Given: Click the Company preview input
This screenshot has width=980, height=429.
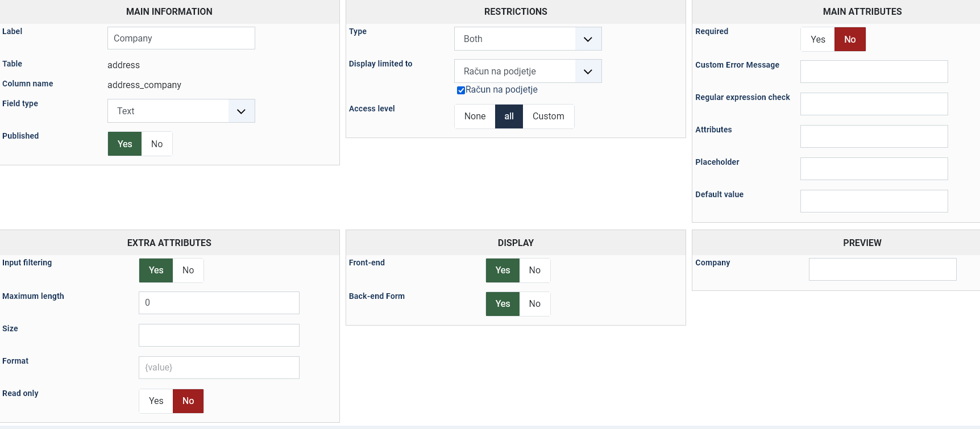Looking at the screenshot, I should tap(882, 269).
